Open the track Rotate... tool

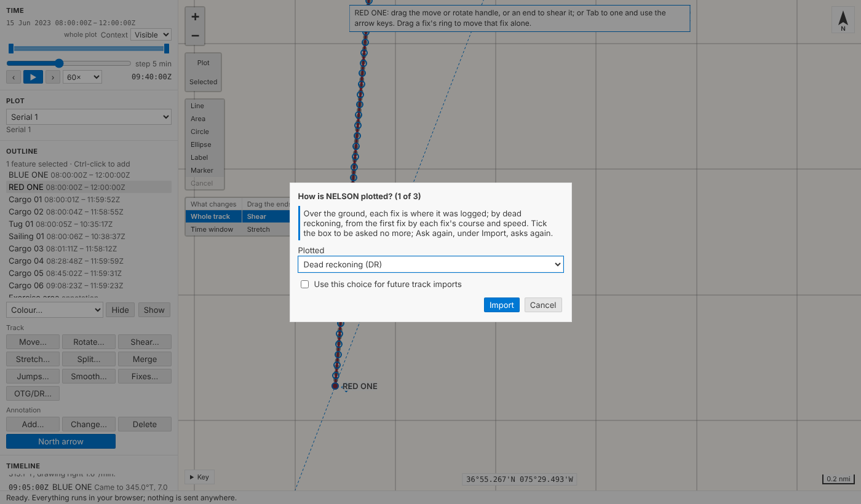[89, 342]
